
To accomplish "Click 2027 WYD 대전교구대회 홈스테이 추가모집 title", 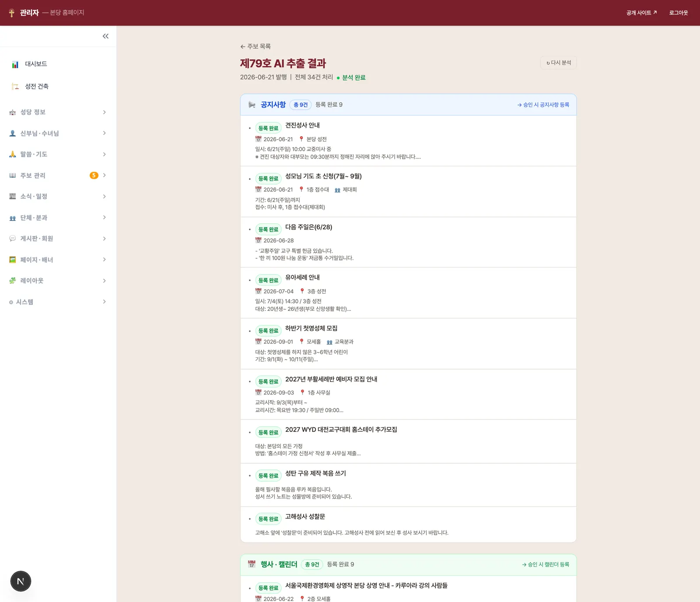I will pyautogui.click(x=341, y=430).
